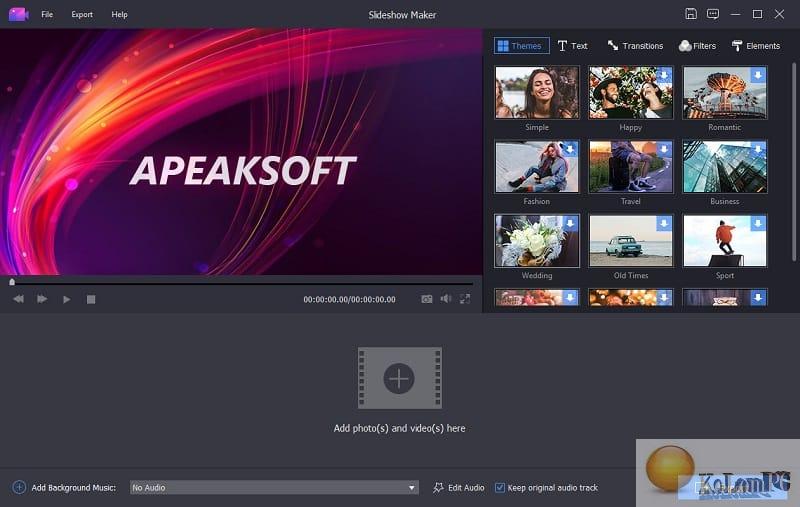The height and width of the screenshot is (507, 800).
Task: Switch to the Filters tab
Action: [x=697, y=46]
